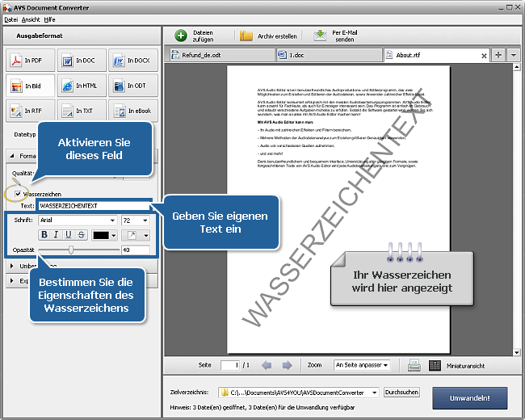Choose the In HTML output format
The height and width of the screenshot is (420, 525).
pyautogui.click(x=82, y=86)
